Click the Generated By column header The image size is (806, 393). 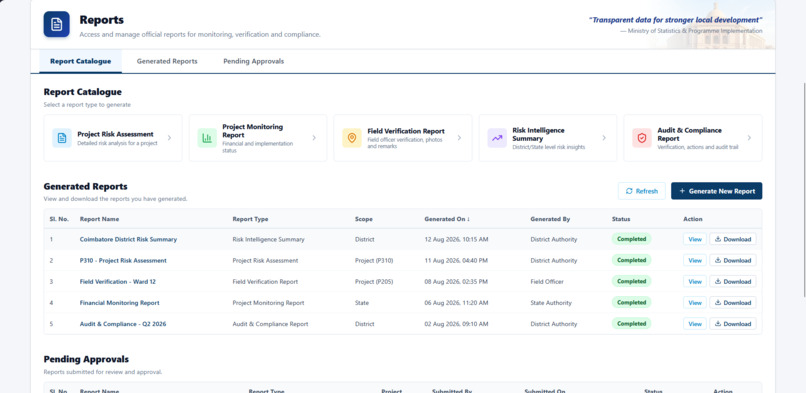[x=550, y=219]
